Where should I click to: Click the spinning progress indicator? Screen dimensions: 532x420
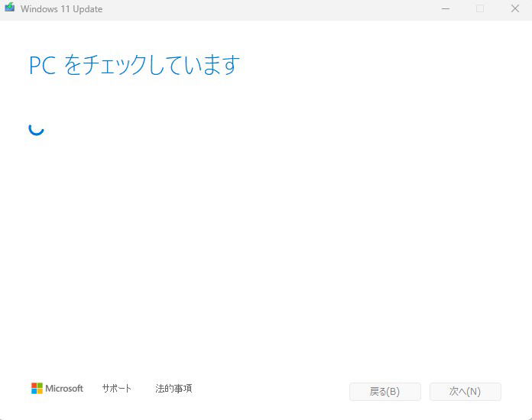[x=36, y=128]
